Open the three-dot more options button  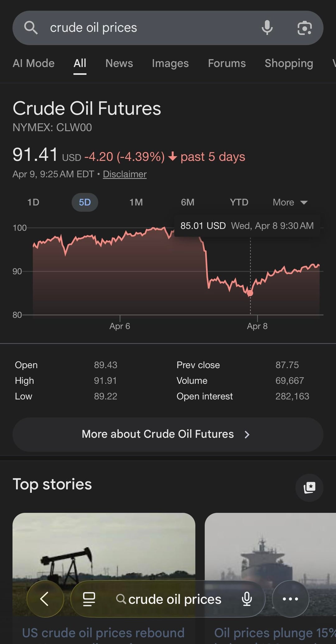(x=290, y=599)
